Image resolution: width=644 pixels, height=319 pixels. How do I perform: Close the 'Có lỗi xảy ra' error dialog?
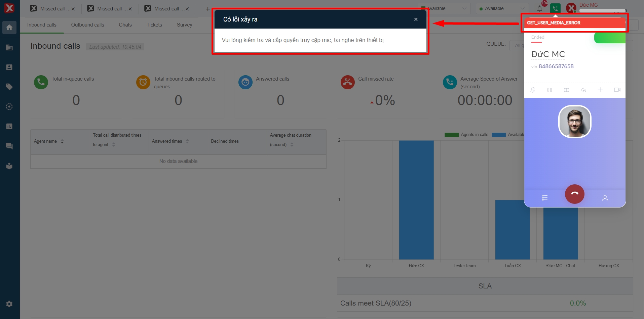pyautogui.click(x=416, y=19)
